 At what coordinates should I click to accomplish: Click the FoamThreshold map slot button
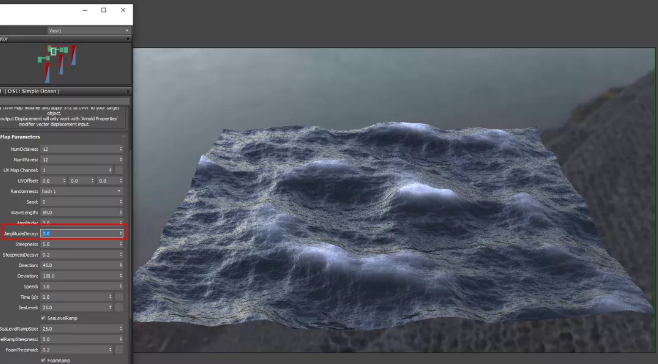[119, 350]
